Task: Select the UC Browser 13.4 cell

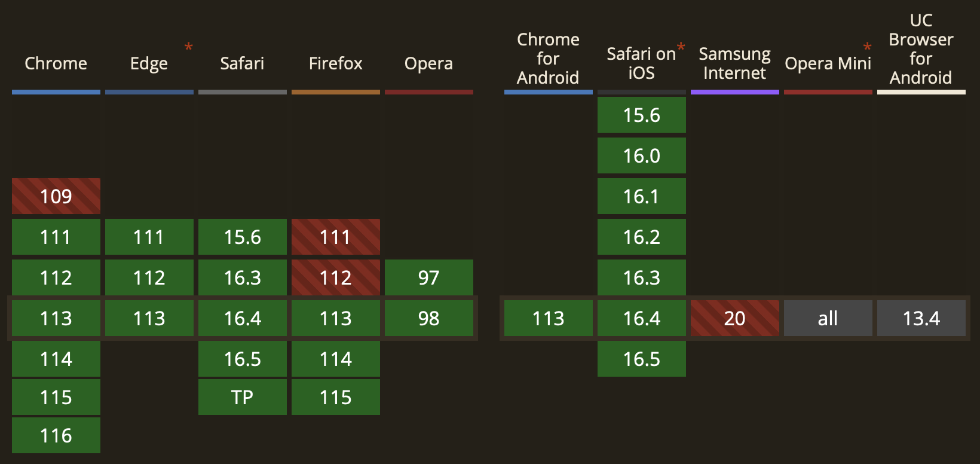Action: click(921, 318)
